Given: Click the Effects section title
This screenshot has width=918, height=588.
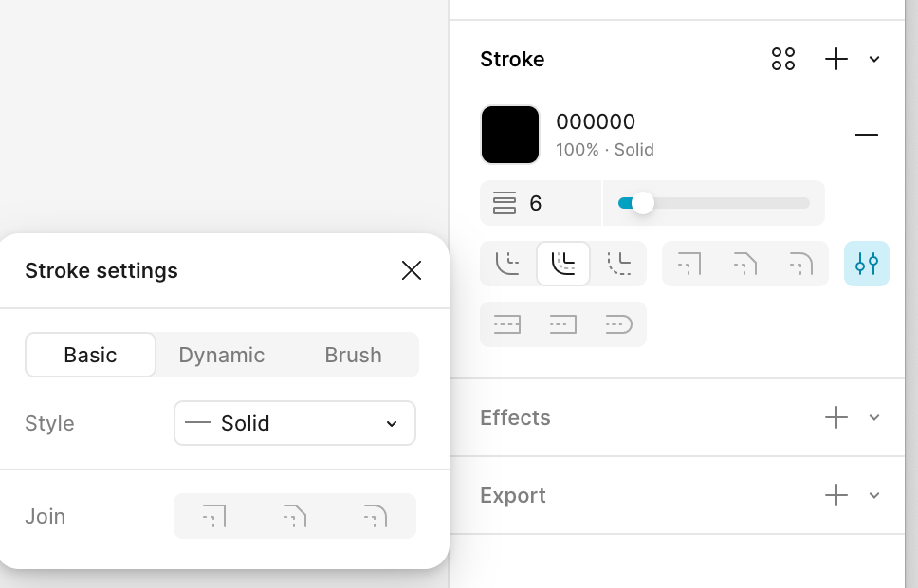Looking at the screenshot, I should 515,417.
